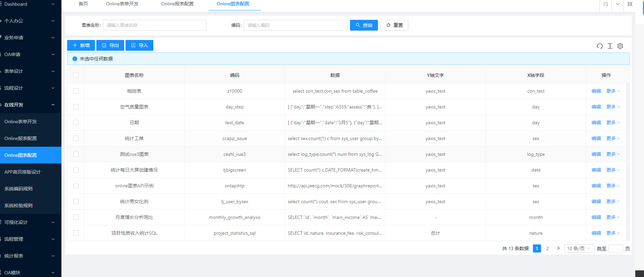Select page 1 in pagination

[x=537, y=248]
